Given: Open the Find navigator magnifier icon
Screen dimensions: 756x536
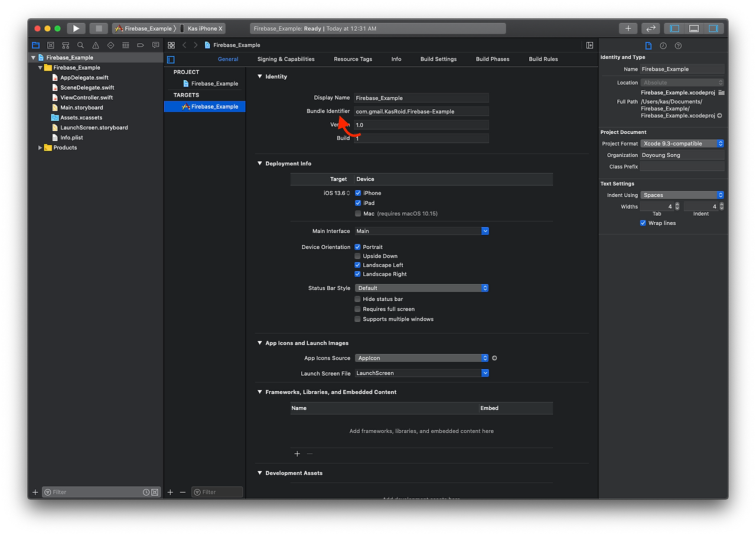Looking at the screenshot, I should pos(80,45).
